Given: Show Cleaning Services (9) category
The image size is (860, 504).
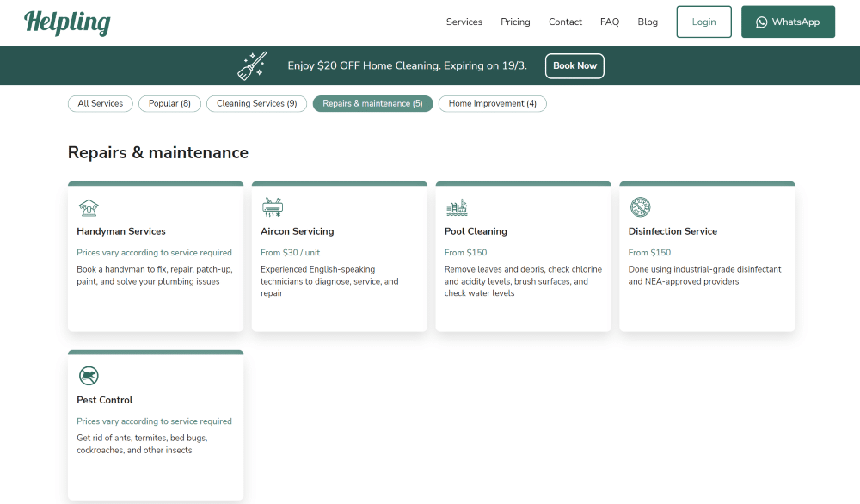Looking at the screenshot, I should click(256, 104).
